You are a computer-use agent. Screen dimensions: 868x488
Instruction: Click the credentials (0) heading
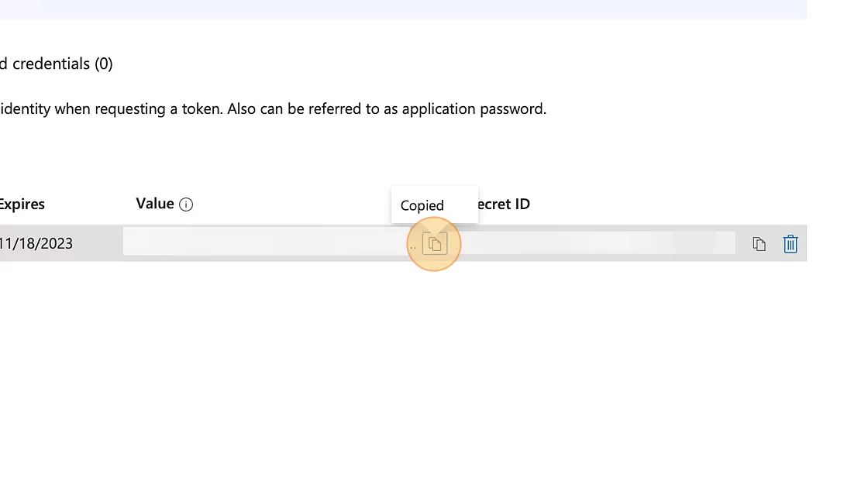tap(57, 64)
